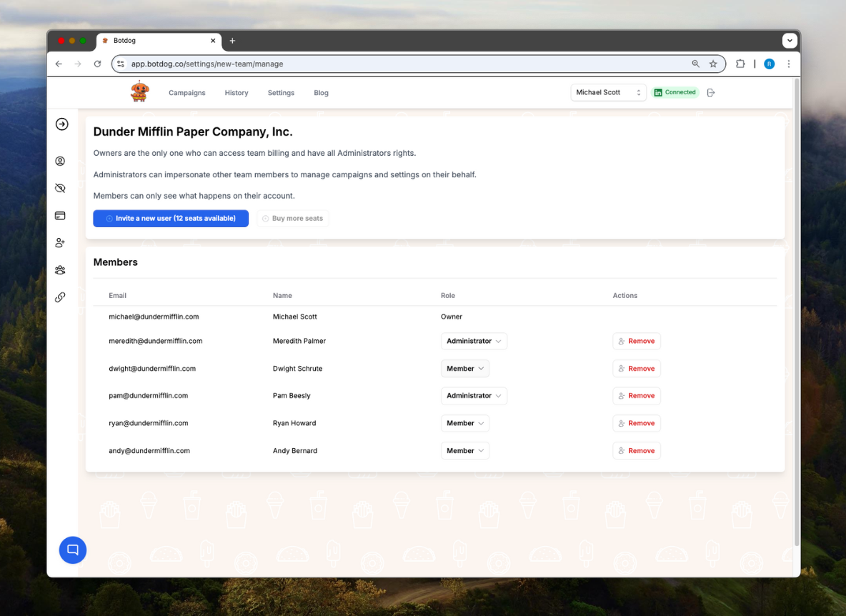Click the Dunder Mifflin Paper Company heading

[x=193, y=132]
